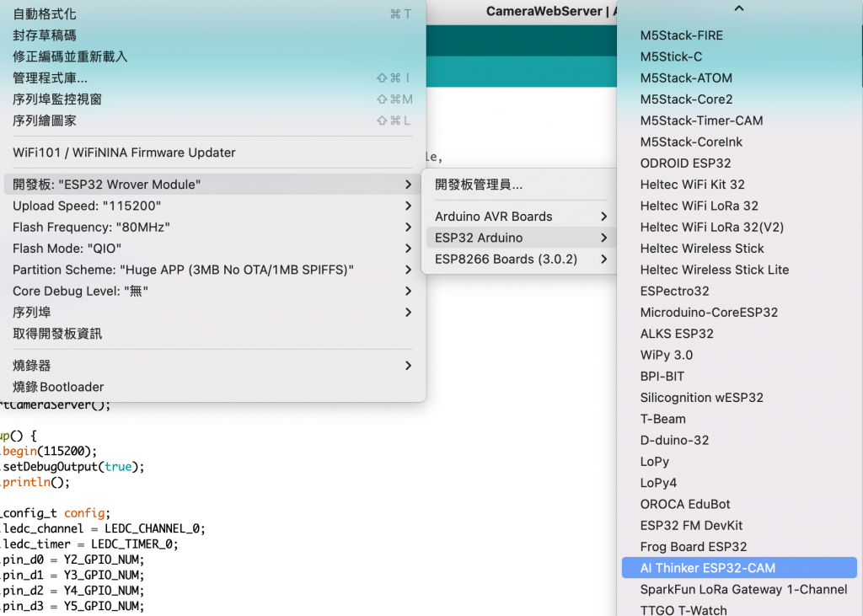
Task: Select OROCA EduBot board
Action: [739, 504]
